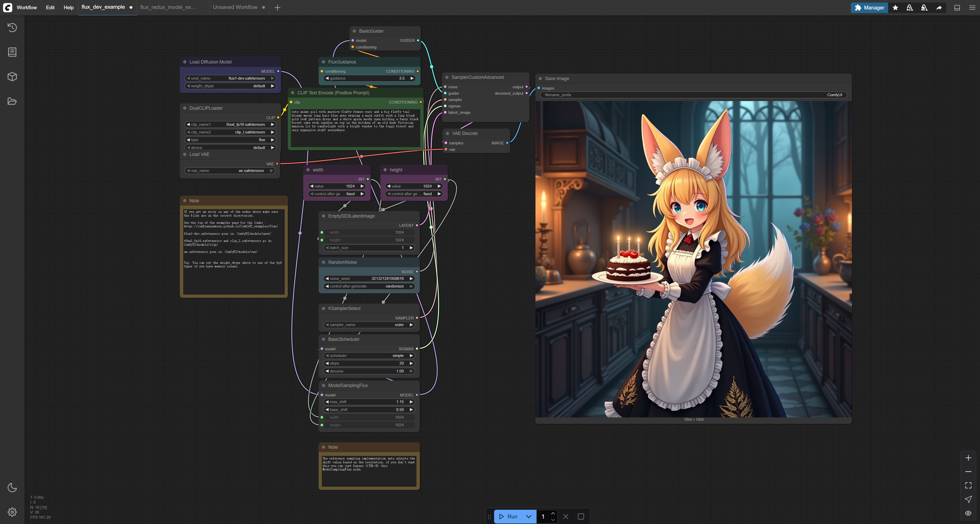Image resolution: width=980 pixels, height=524 pixels.
Task: Toggle link visibility eye icon
Action: tap(968, 513)
